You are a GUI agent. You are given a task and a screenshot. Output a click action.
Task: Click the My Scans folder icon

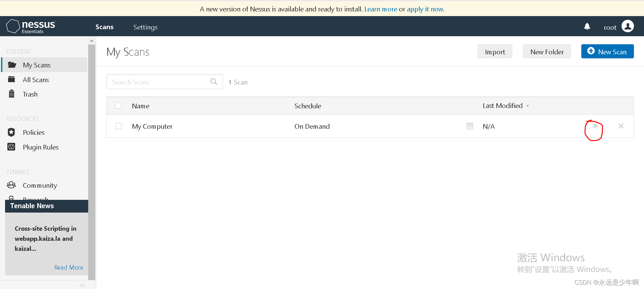click(12, 65)
